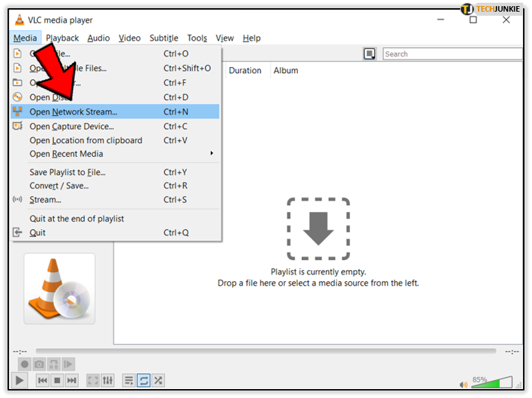
Task: Click the broadcast icon beside Stream
Action: 17,199
